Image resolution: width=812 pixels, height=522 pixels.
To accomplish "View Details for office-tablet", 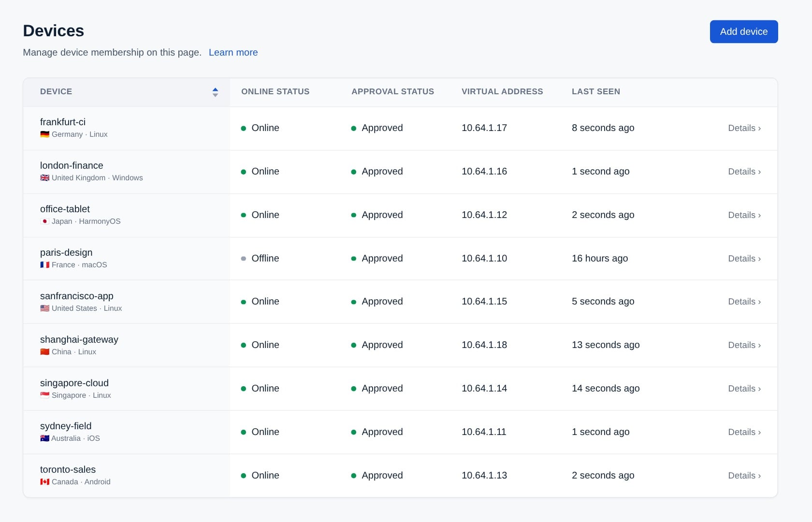I will pos(744,215).
